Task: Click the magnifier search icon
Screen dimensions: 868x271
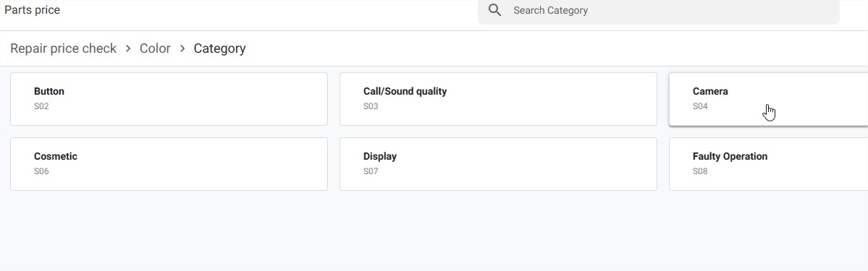Action: click(x=495, y=11)
